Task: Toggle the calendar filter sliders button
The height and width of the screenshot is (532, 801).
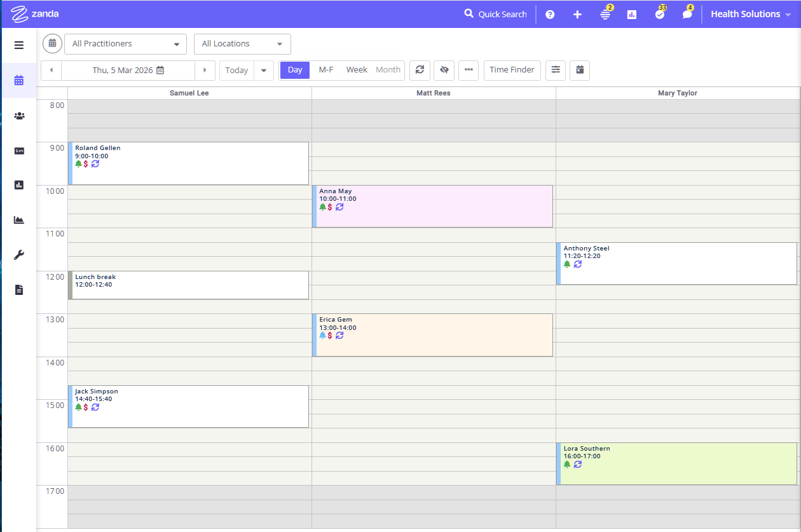Action: tap(556, 70)
